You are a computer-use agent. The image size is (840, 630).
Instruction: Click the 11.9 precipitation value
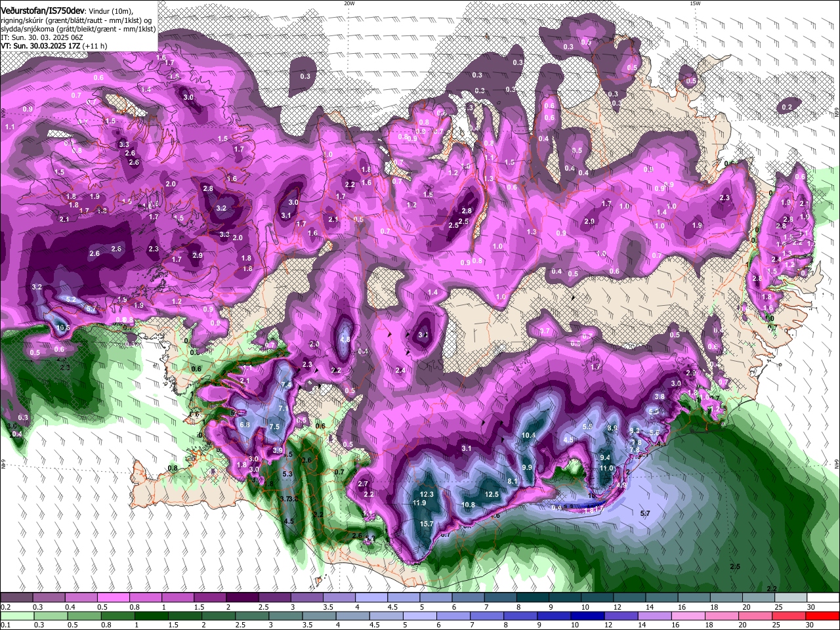click(419, 503)
